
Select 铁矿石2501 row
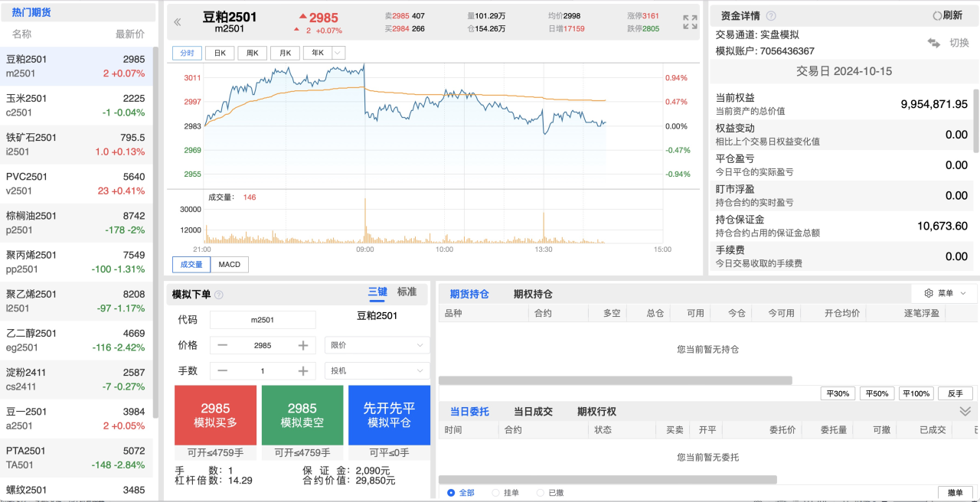[x=76, y=145]
